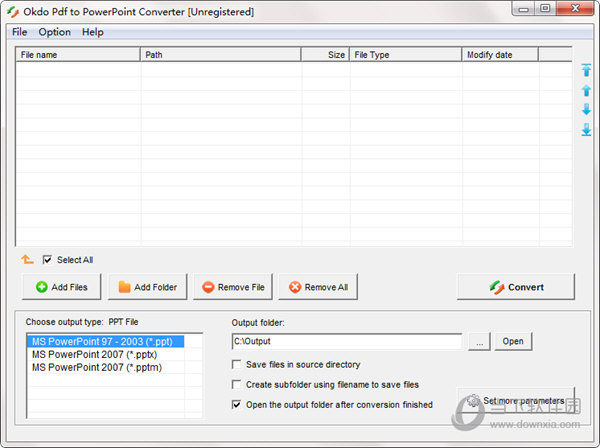
Task: Close the converter window
Action: tap(575, 8)
